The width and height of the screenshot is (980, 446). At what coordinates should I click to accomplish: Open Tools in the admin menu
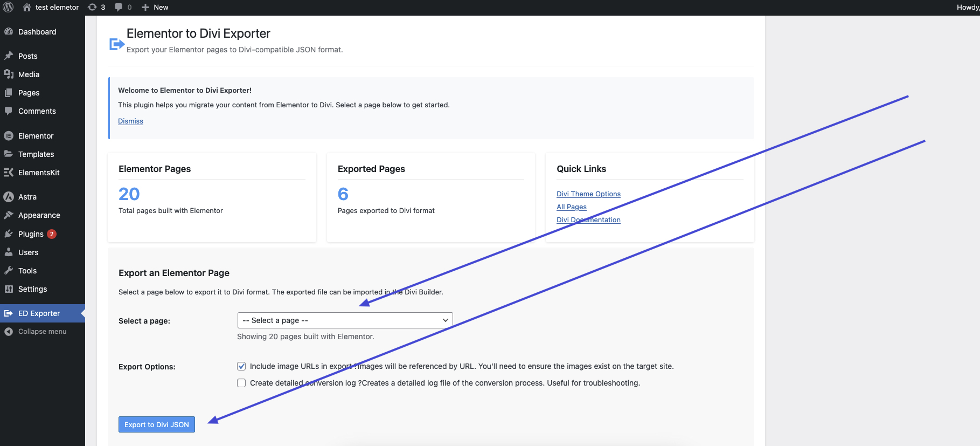pyautogui.click(x=27, y=271)
